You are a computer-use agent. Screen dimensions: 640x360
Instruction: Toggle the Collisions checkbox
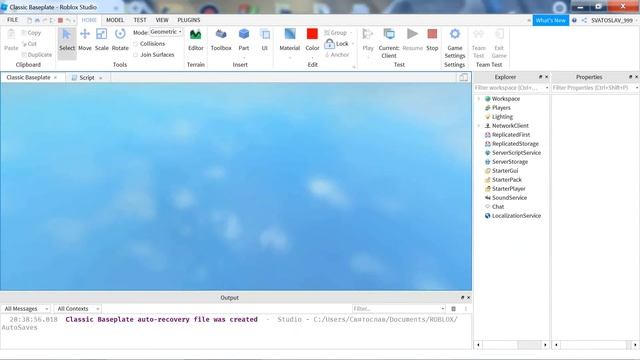(x=136, y=44)
